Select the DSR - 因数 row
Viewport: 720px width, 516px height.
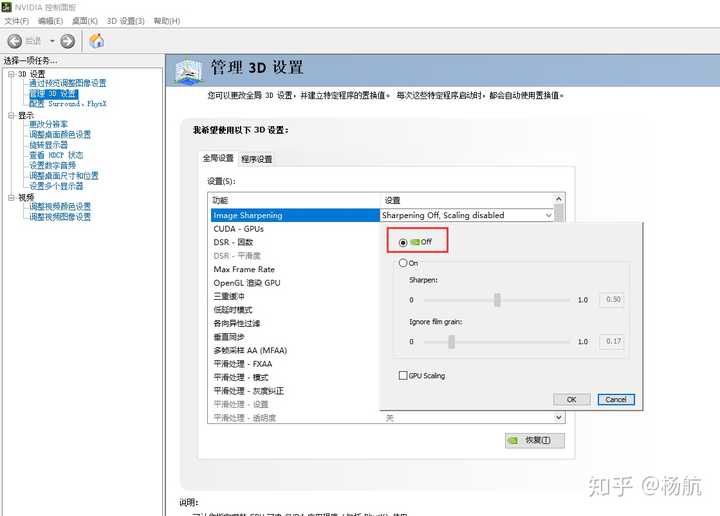pyautogui.click(x=295, y=242)
